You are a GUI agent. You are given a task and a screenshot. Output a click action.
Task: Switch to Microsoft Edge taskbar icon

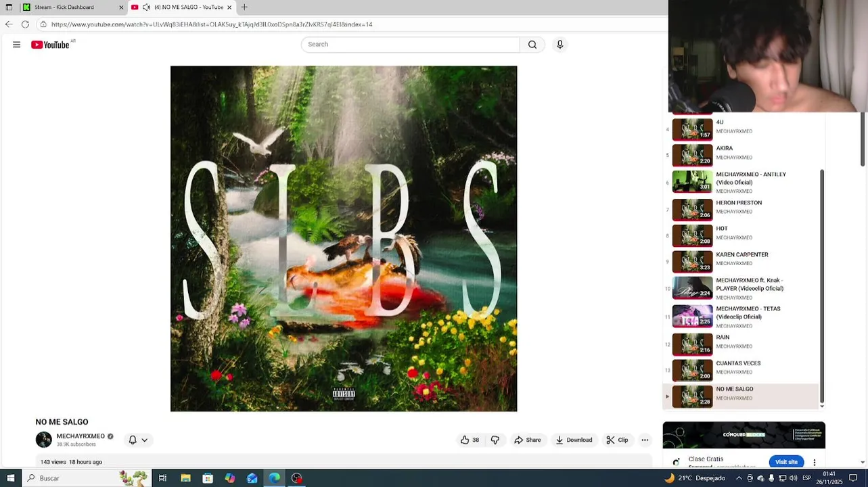275,478
